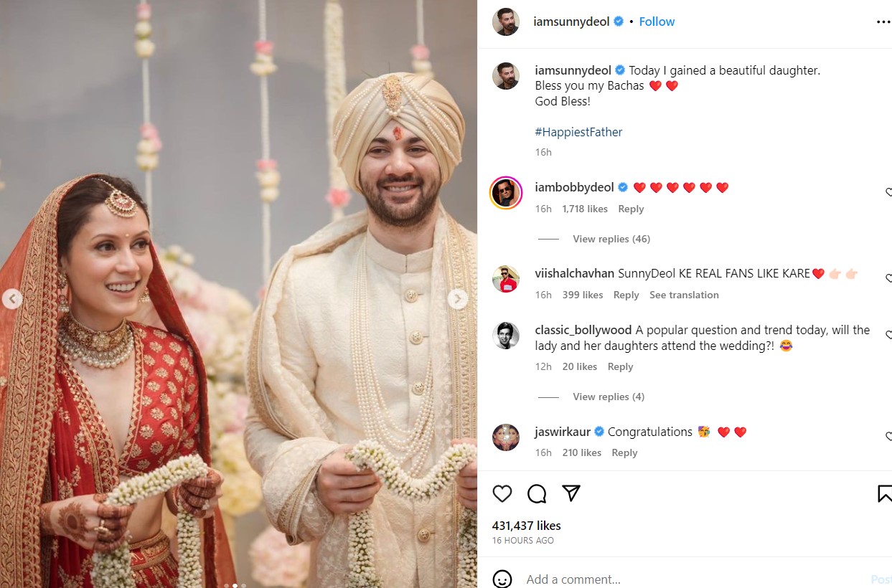Like viishalchavhan's comment heart

(888, 278)
